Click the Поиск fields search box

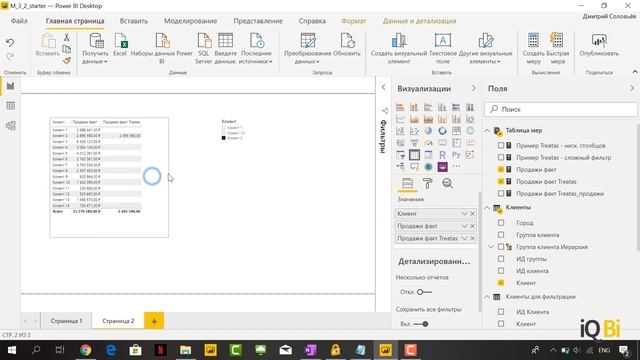coord(561,109)
